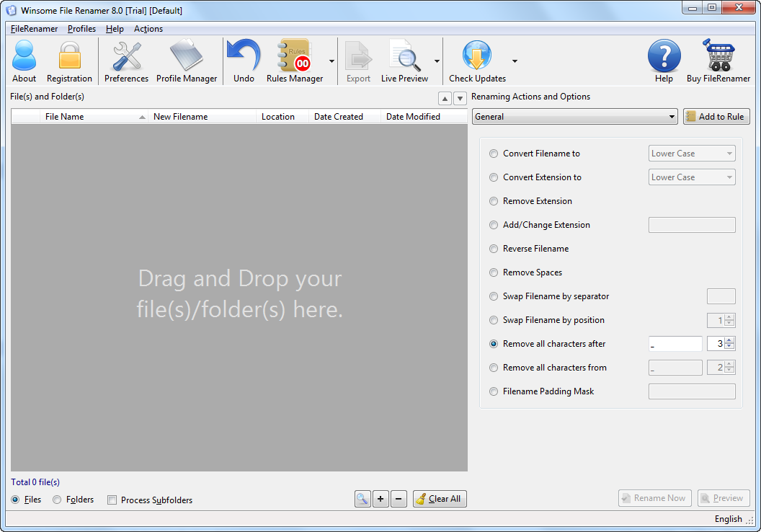Image resolution: width=761 pixels, height=532 pixels.
Task: Click English language status bar entry
Action: coord(728,519)
